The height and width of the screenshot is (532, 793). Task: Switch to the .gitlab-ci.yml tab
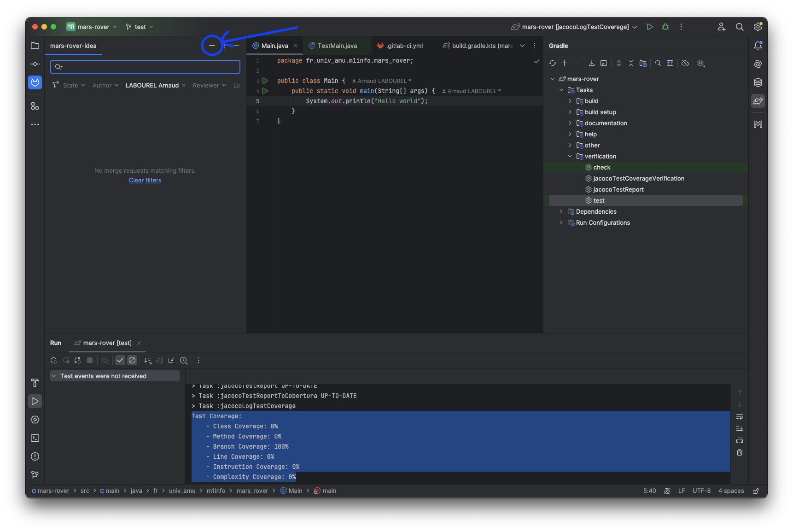click(400, 46)
